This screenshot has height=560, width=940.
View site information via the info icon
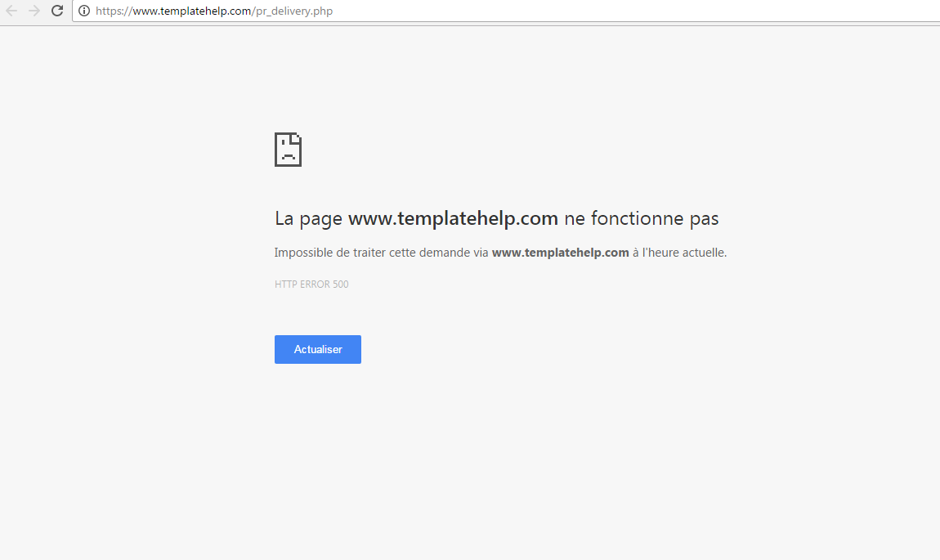84,11
